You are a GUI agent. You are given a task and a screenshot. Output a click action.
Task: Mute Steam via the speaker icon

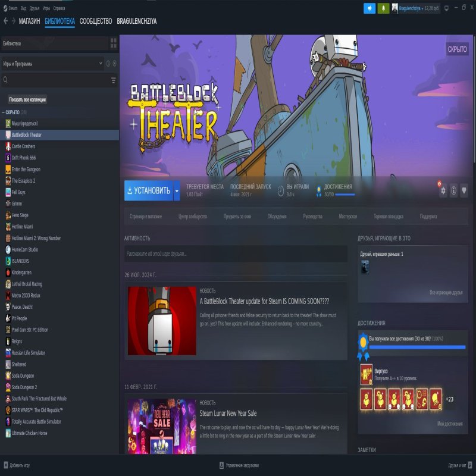coord(369,8)
